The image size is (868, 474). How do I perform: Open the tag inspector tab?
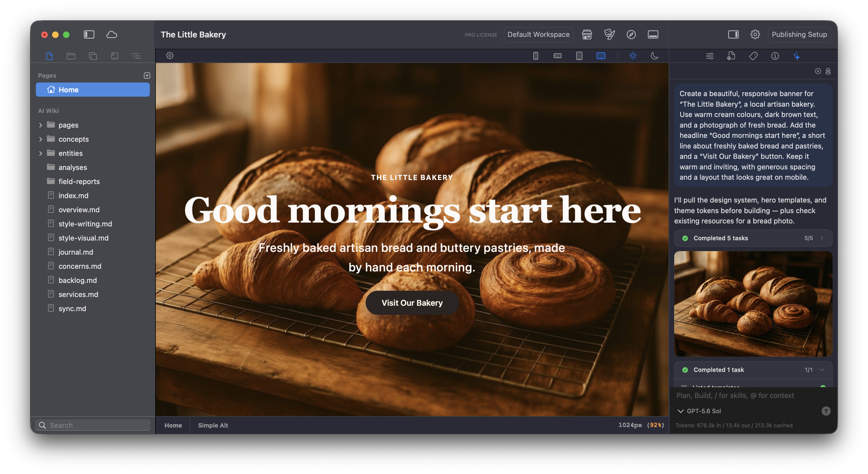(x=753, y=56)
